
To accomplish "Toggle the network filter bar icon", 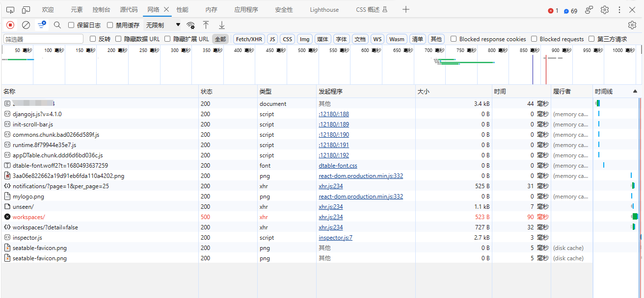I will (x=42, y=25).
